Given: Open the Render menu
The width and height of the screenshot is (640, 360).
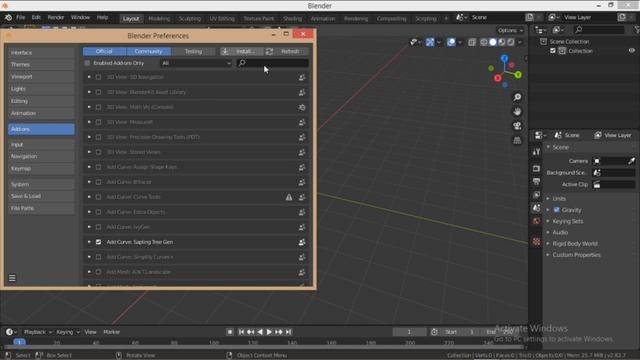Looking at the screenshot, I should [x=56, y=18].
